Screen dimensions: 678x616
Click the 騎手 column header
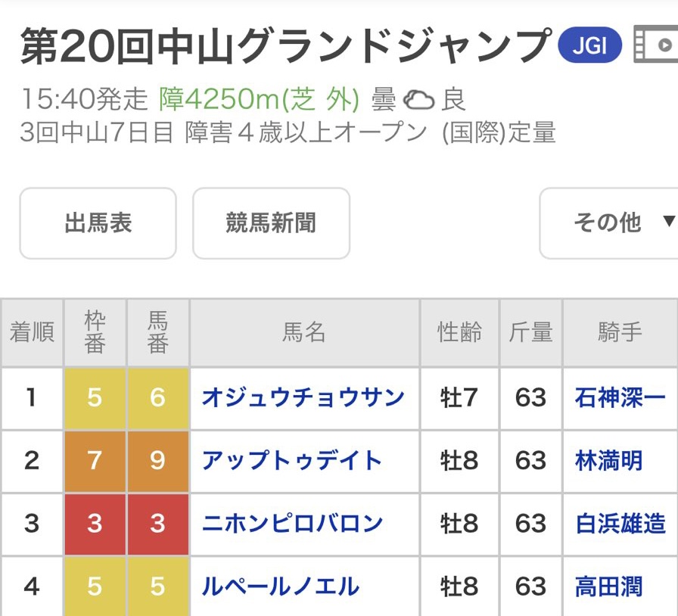(620, 333)
